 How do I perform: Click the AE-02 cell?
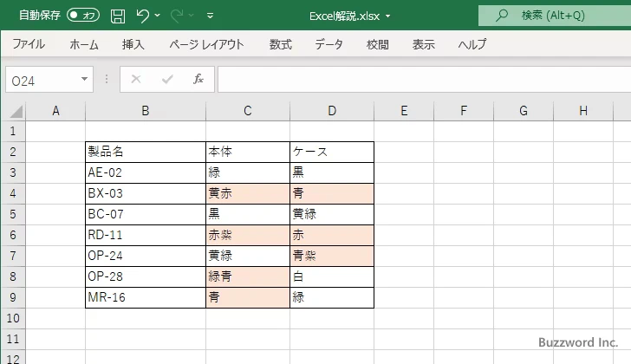(146, 173)
